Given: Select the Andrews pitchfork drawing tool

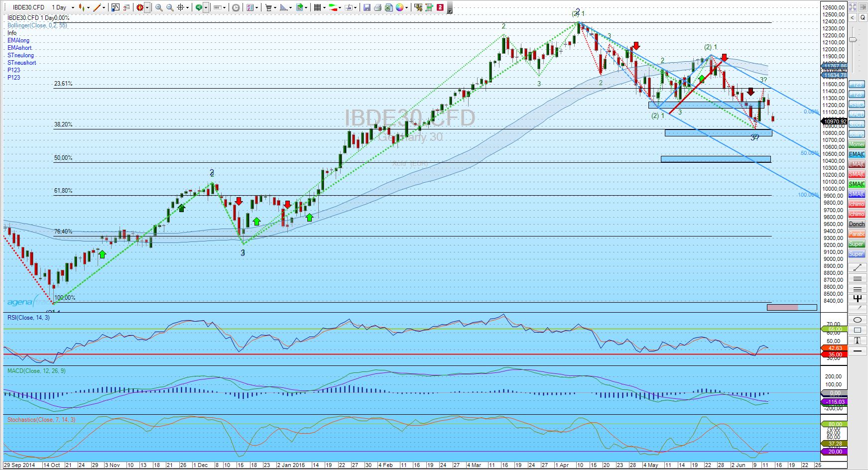Looking at the screenshot, I should pos(857,299).
